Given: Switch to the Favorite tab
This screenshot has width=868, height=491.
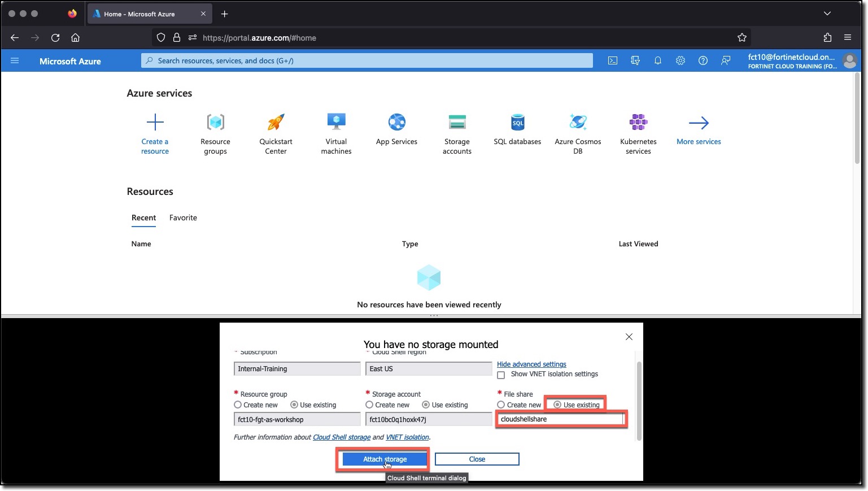Looking at the screenshot, I should tap(183, 218).
